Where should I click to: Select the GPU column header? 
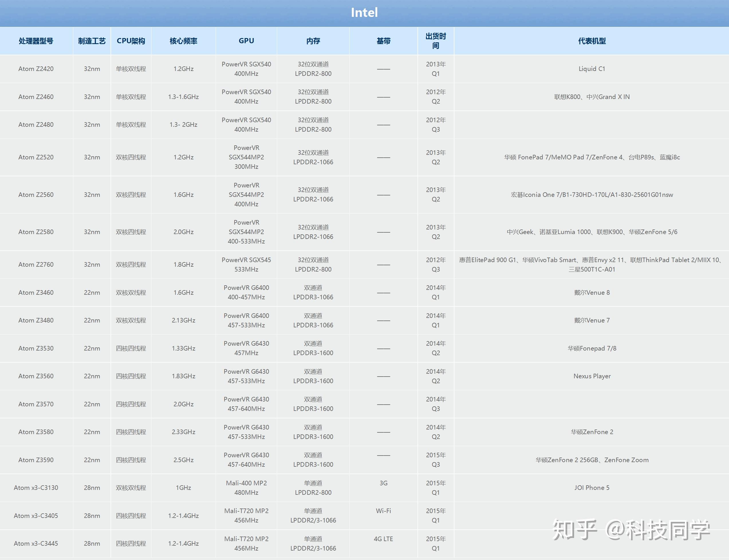[x=246, y=41]
